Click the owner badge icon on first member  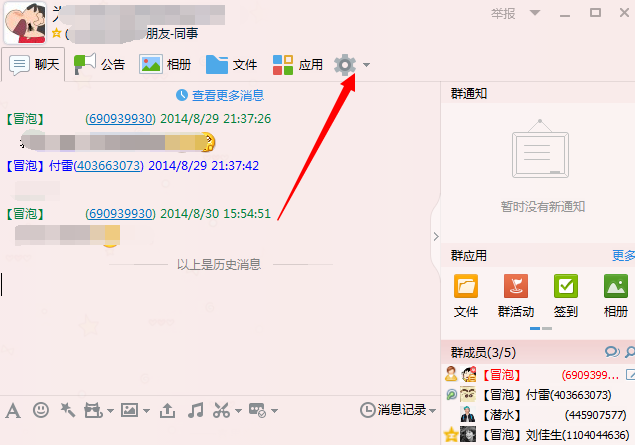(451, 374)
